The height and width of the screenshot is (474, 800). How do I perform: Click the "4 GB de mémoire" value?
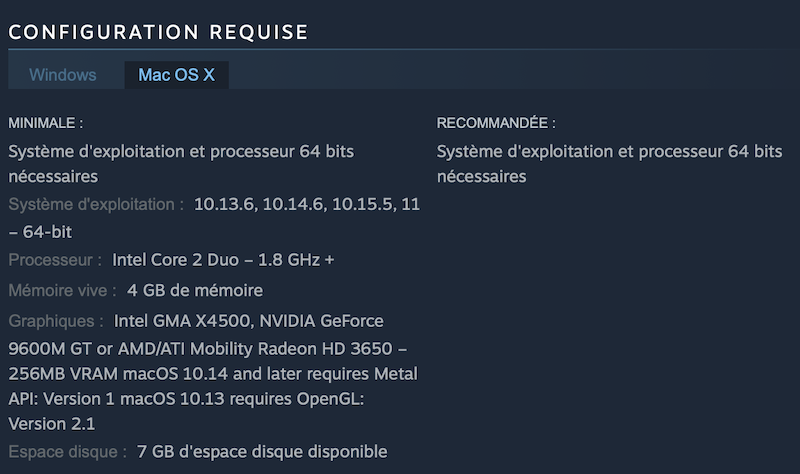tap(195, 290)
